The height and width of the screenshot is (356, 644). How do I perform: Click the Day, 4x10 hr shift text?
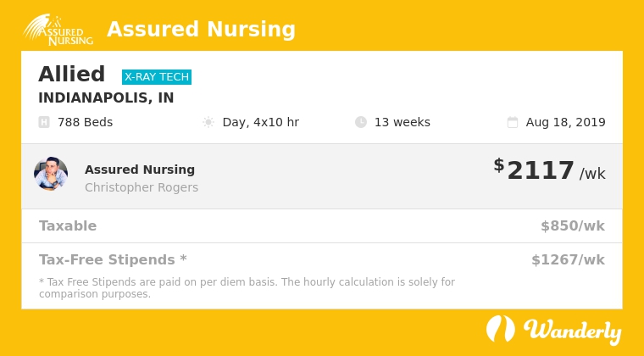261,122
